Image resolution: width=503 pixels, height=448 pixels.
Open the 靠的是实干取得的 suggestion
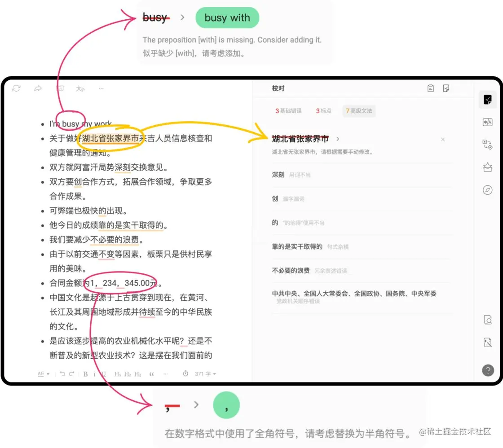(x=362, y=246)
